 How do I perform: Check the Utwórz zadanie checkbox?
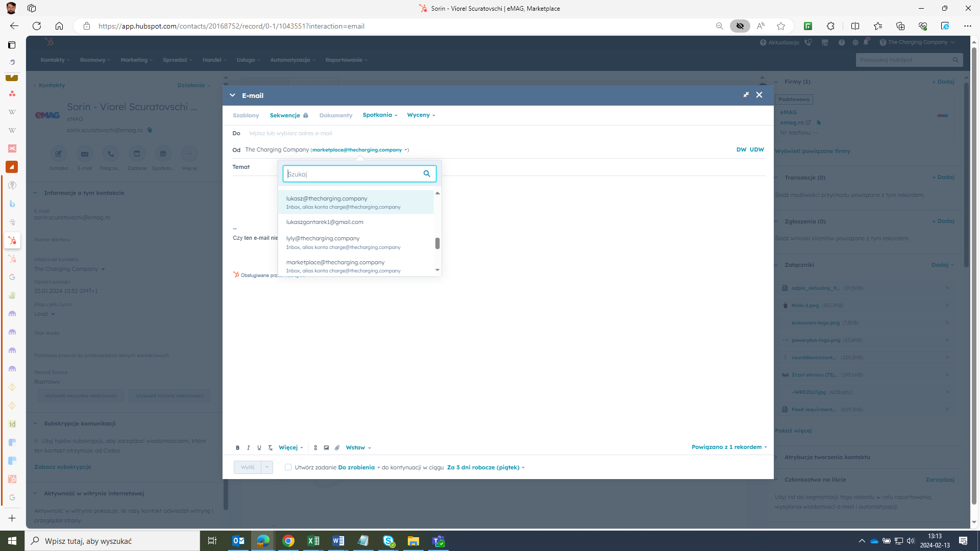coord(288,467)
